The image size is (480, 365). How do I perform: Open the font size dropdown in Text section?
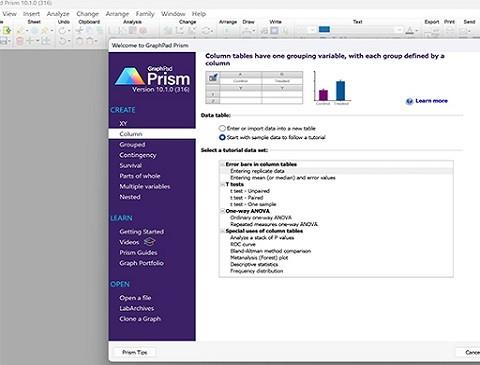[x=312, y=30]
